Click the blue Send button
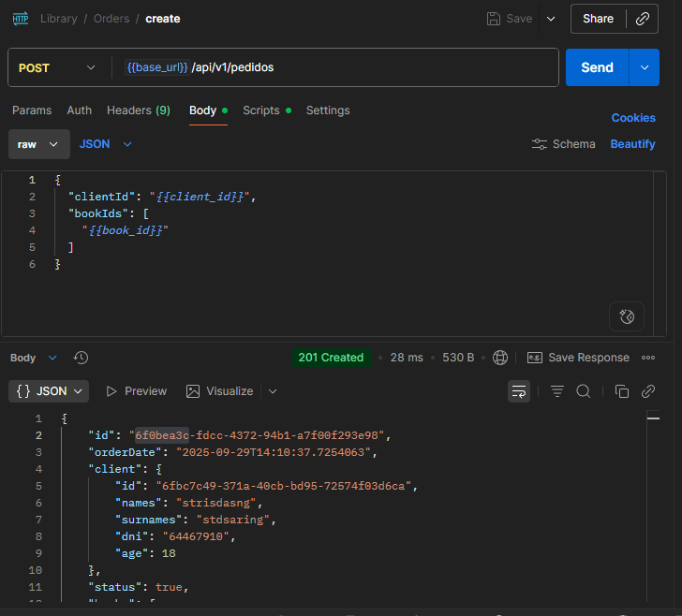 pos(597,67)
